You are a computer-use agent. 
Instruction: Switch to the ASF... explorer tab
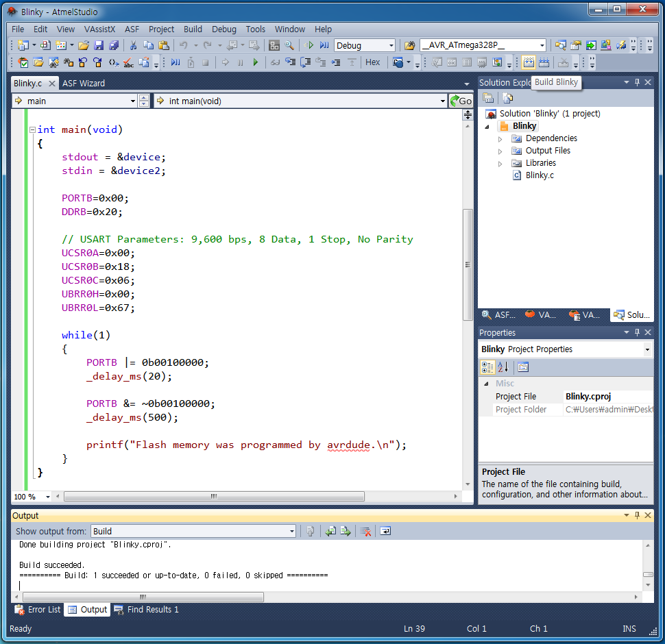pos(499,314)
